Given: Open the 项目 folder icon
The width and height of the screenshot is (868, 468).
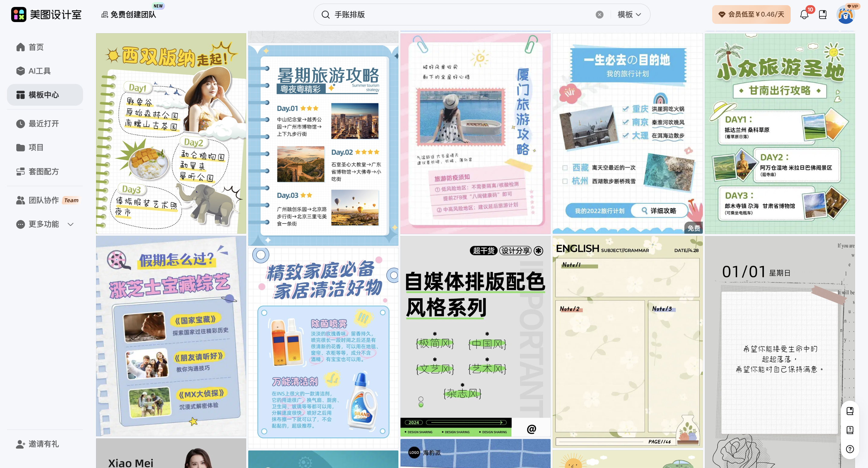Looking at the screenshot, I should click(20, 147).
